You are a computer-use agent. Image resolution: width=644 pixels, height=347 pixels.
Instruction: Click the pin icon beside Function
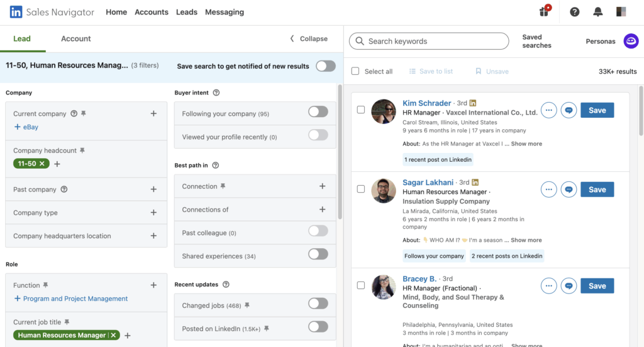click(45, 285)
